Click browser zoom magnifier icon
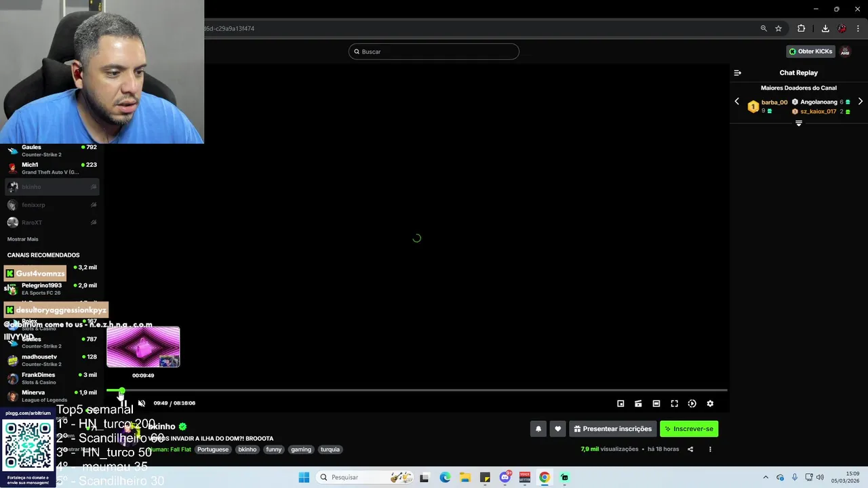 (764, 28)
